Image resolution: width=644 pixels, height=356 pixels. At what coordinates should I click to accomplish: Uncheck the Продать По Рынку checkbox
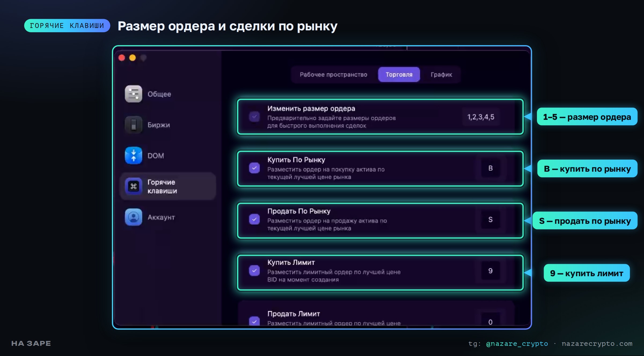[x=254, y=219]
